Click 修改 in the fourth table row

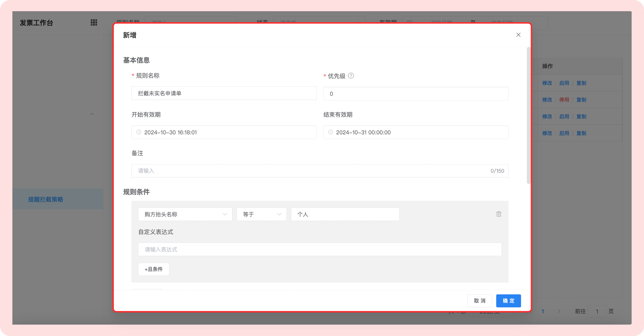point(547,133)
